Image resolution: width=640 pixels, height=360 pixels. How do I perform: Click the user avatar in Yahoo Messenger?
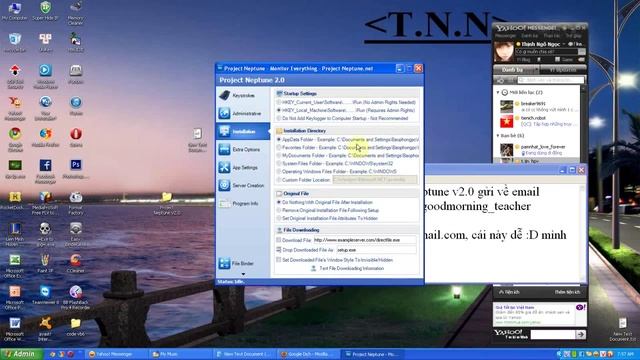tap(504, 52)
